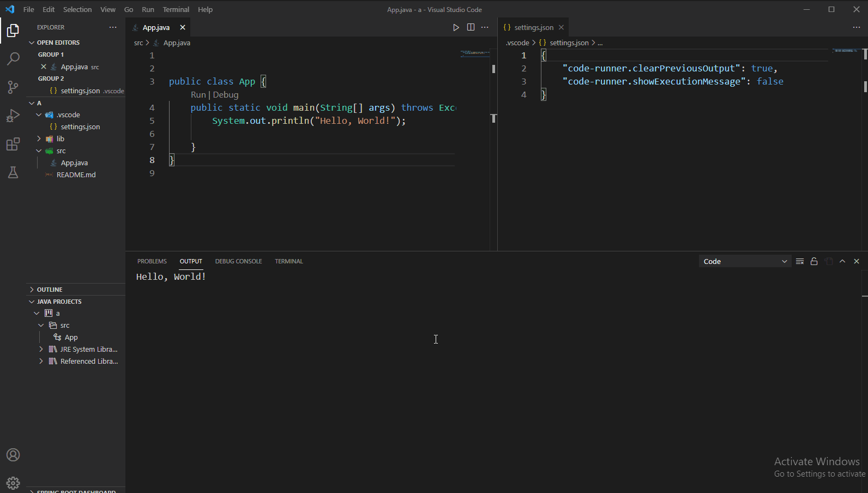Expand Referenced Libraries node
868x493 pixels.
pyautogui.click(x=41, y=361)
